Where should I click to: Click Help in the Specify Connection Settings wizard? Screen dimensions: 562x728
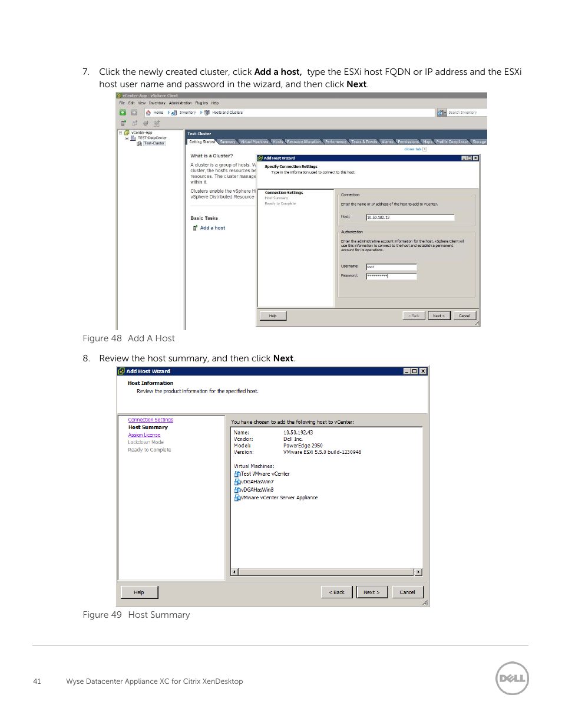coord(273,316)
